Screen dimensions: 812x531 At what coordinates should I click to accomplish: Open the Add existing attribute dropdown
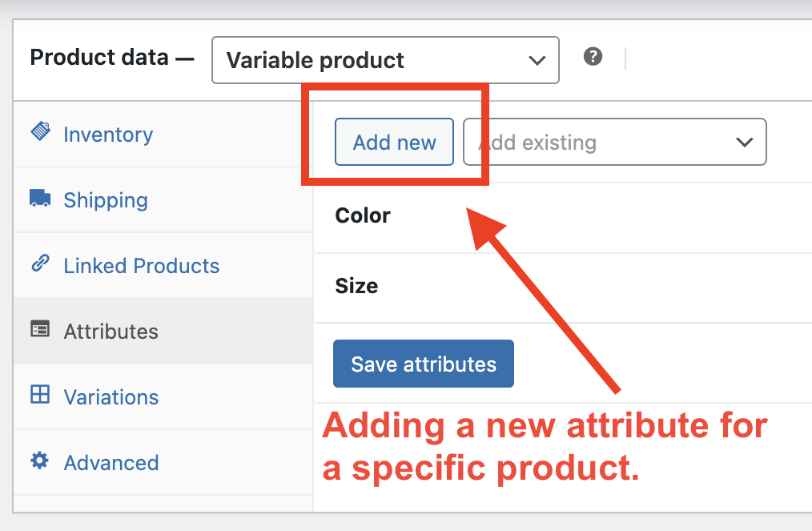615,142
